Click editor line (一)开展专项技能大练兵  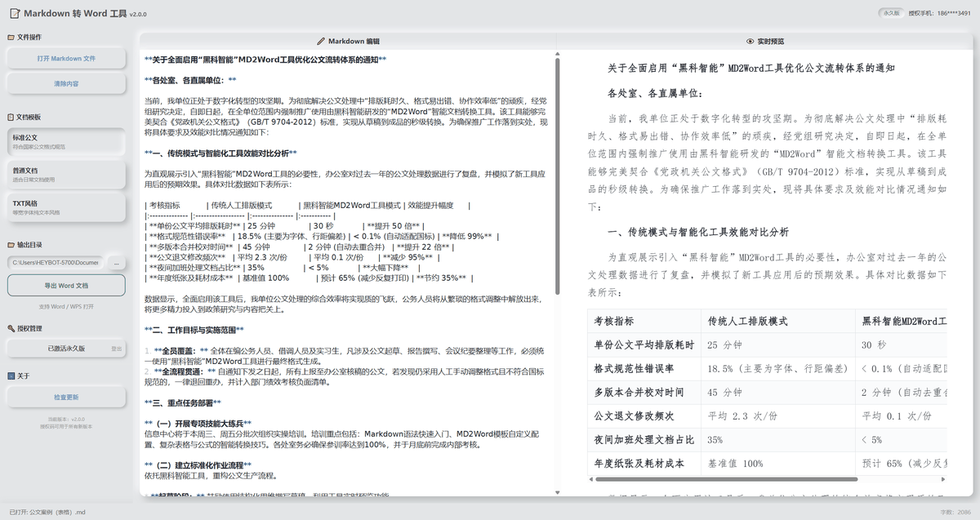(198, 424)
